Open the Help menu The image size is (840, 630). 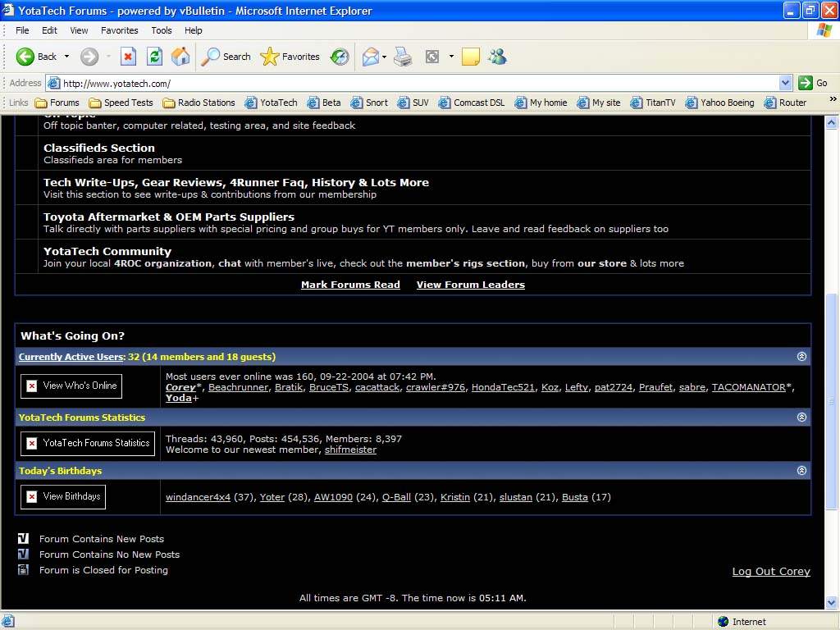pos(194,30)
